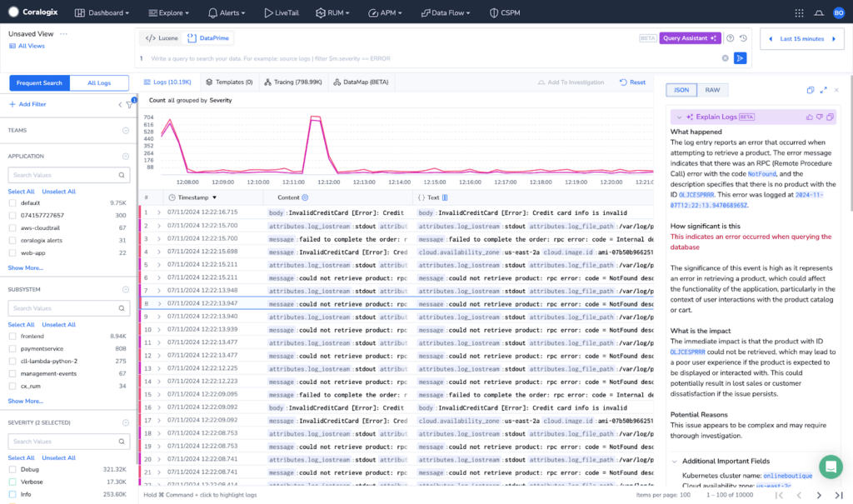This screenshot has width=853, height=504.
Task: Run the query with the blue send button
Action: pos(740,58)
